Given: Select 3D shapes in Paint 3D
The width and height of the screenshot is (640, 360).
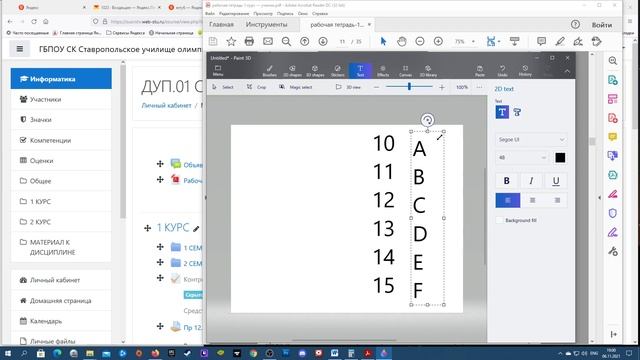Looking at the screenshot, I should pyautogui.click(x=315, y=71).
